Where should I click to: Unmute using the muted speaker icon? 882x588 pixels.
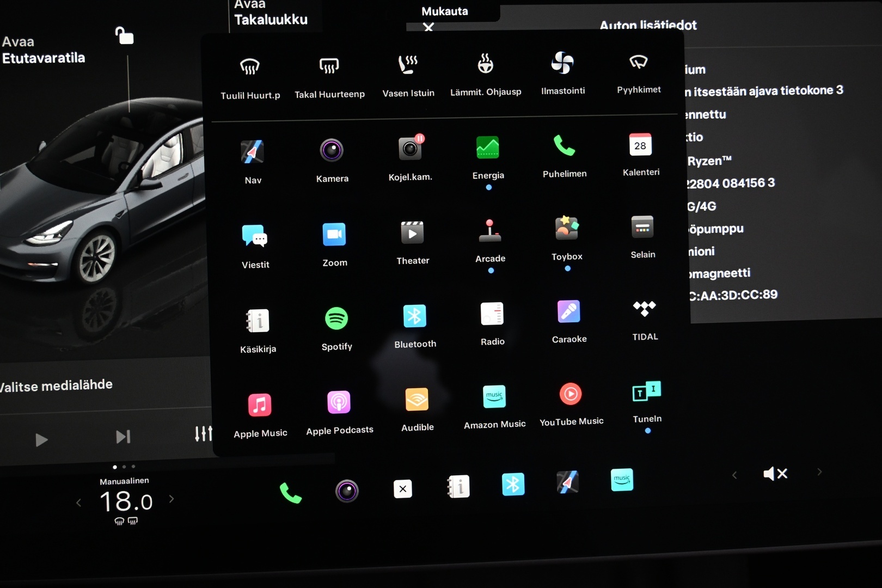tap(775, 474)
